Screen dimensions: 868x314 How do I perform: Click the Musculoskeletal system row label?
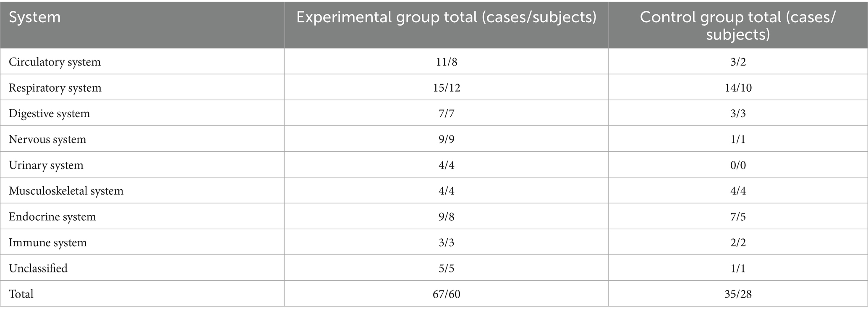[x=66, y=191]
